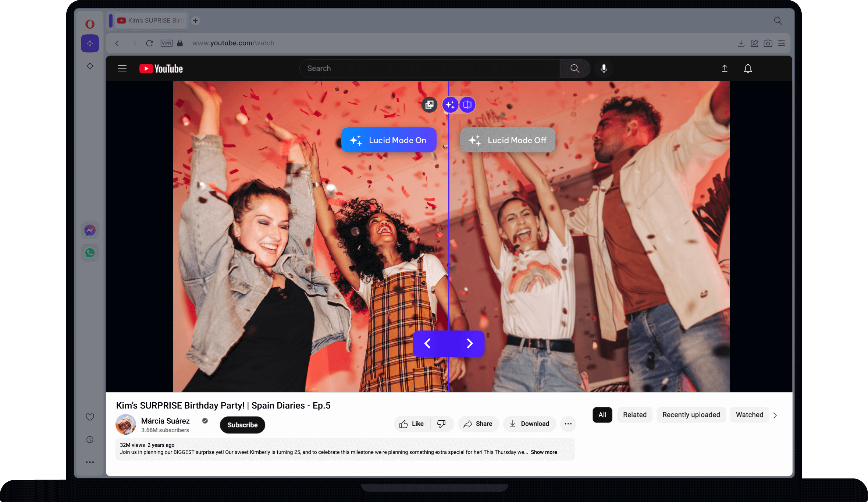Go forward with the browser forward arrow

coord(135,43)
